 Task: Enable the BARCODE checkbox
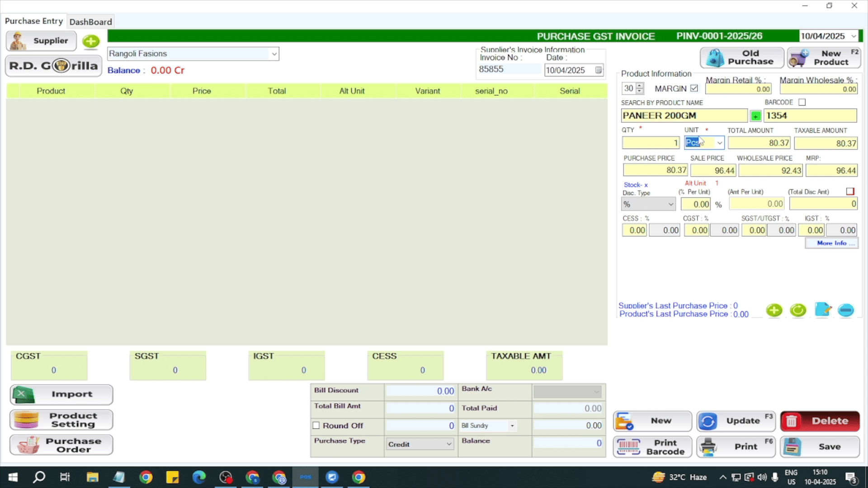tap(802, 103)
